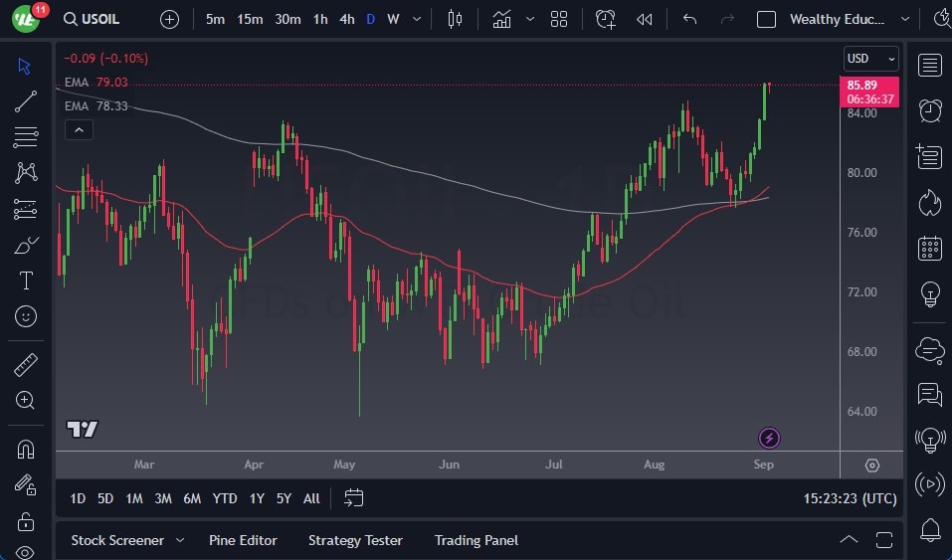952x560 pixels.
Task: Toggle hide all drawings eye icon
Action: tap(27, 552)
